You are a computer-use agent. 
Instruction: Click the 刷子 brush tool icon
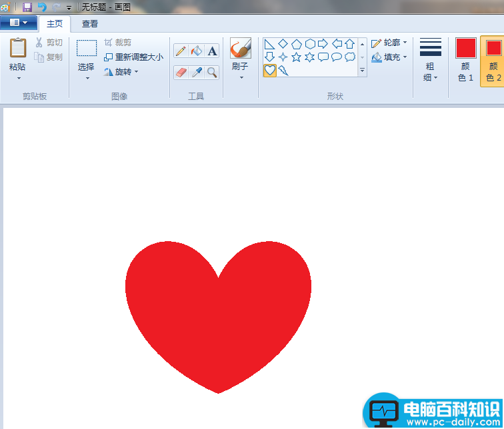tap(241, 48)
